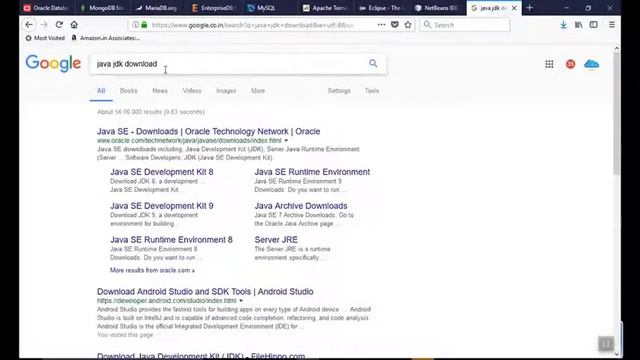Select the Books results filter
Image resolution: width=640 pixels, height=360 pixels.
(x=129, y=91)
